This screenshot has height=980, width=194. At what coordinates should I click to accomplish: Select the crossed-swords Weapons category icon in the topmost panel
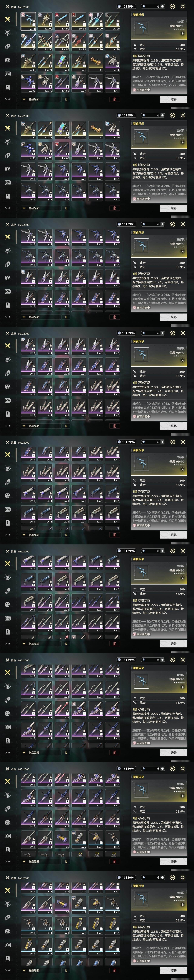click(x=8, y=19)
